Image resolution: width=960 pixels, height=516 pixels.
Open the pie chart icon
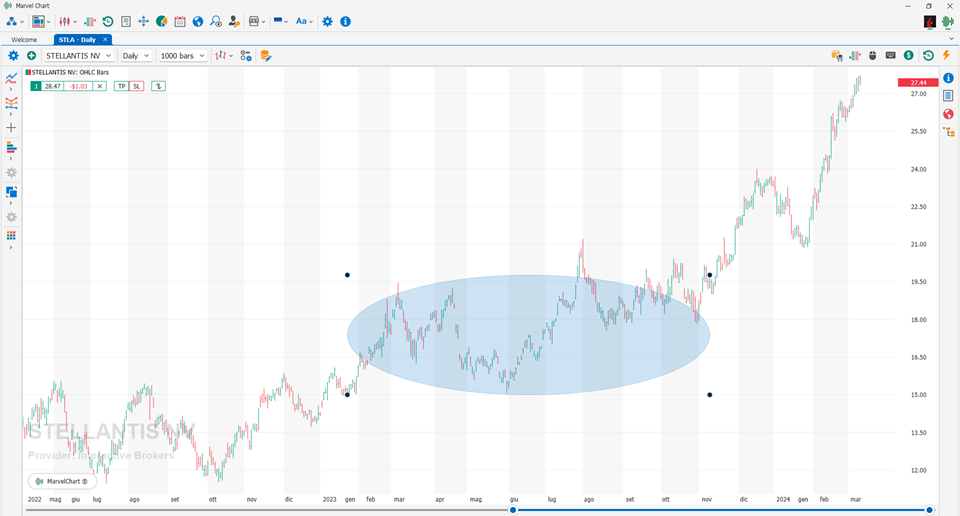point(162,21)
